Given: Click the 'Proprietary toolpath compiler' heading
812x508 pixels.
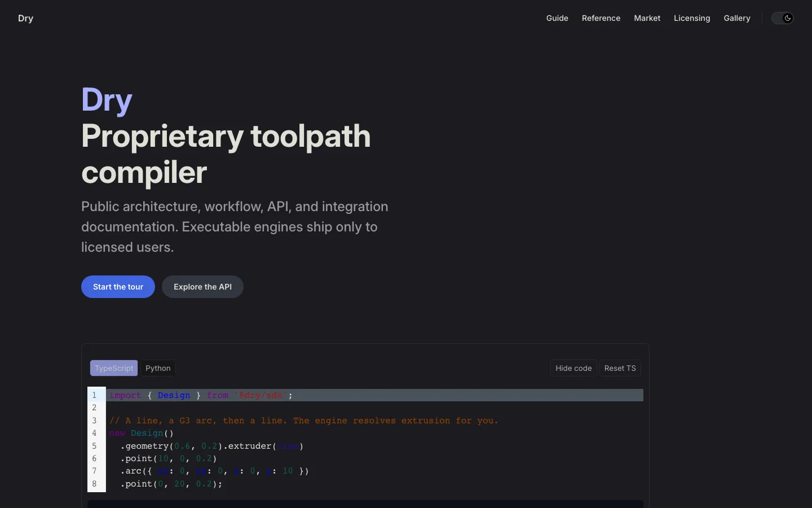Looking at the screenshot, I should (226, 154).
